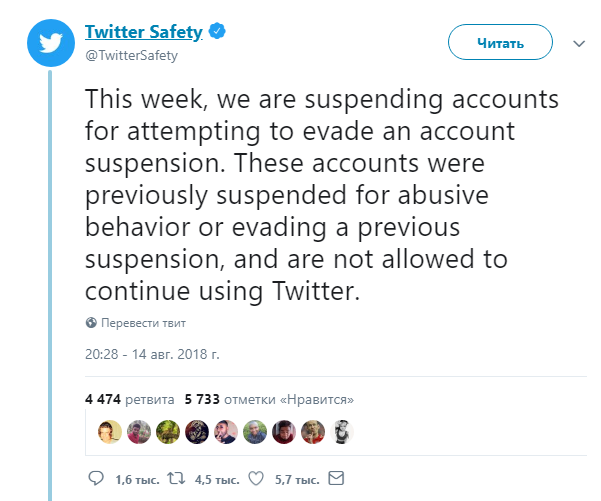
Task: Click the tweet text about suspending accounts
Action: click(320, 195)
